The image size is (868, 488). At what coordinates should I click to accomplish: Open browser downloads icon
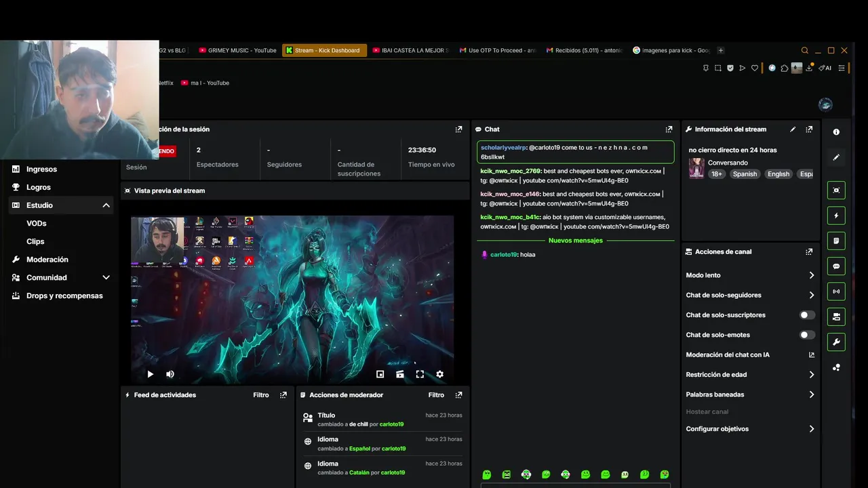pyautogui.click(x=809, y=68)
